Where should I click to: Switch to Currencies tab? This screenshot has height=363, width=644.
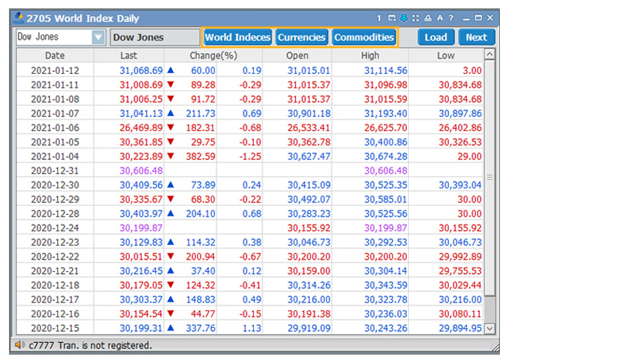[301, 37]
